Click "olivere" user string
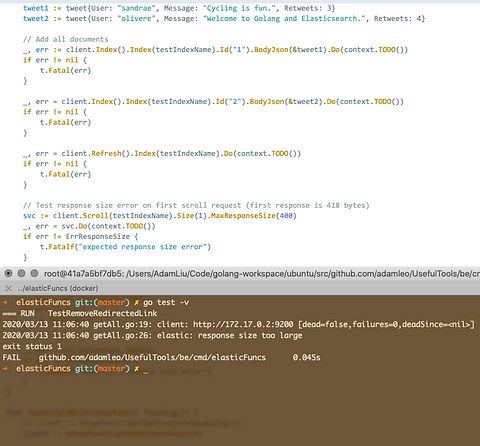Image resolution: width=480 pixels, height=446 pixels. tap(136, 19)
